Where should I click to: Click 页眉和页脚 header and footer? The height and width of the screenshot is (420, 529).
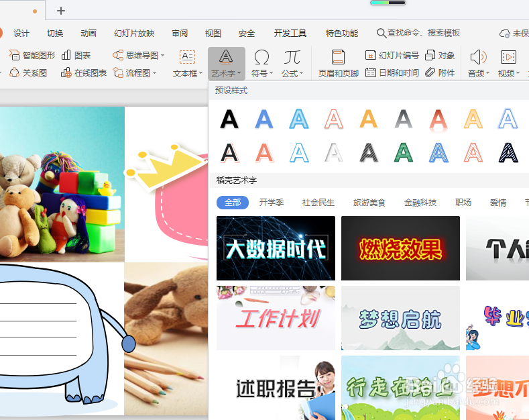point(339,64)
